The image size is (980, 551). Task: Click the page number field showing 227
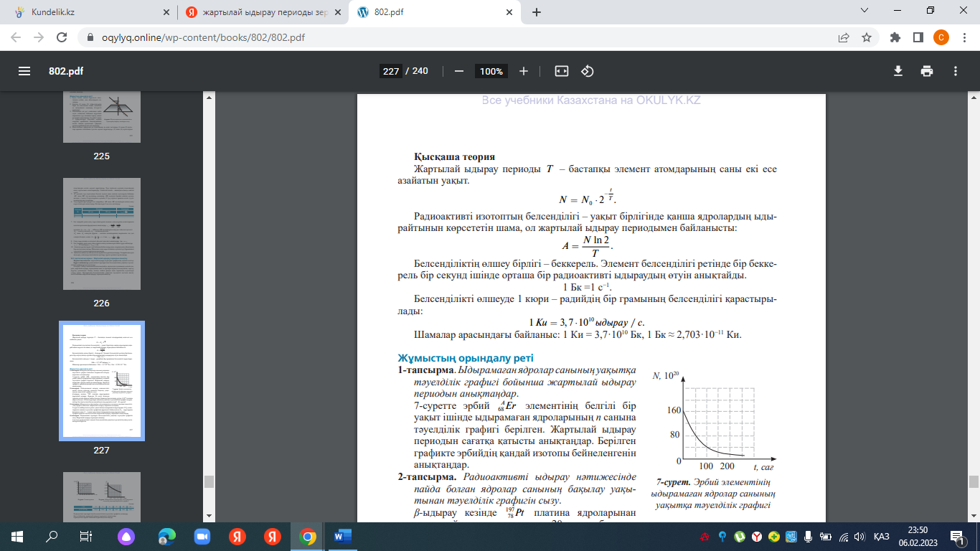pos(390,71)
